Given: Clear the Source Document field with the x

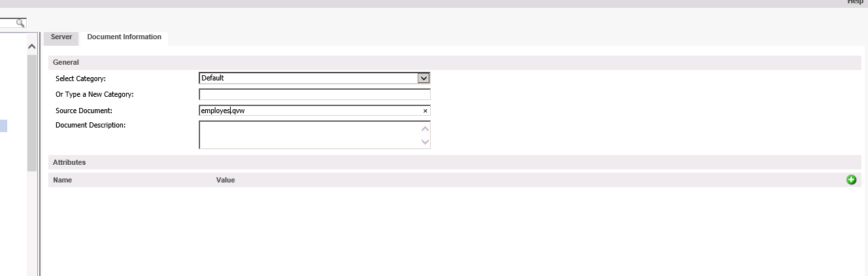Looking at the screenshot, I should click(x=425, y=111).
